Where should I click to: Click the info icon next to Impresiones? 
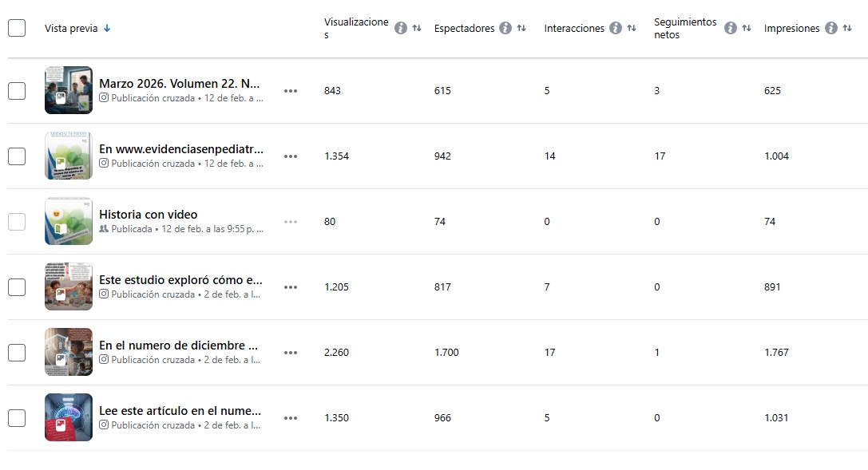point(830,28)
